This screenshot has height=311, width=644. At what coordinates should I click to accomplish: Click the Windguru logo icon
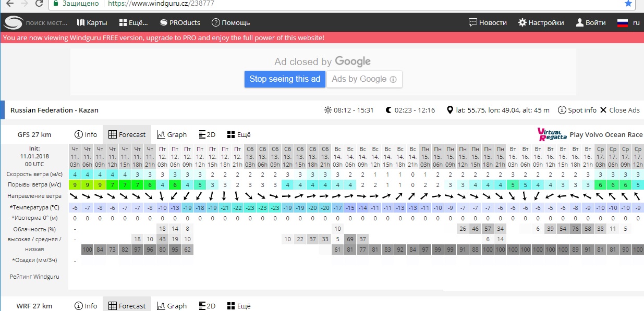pyautogui.click(x=13, y=22)
